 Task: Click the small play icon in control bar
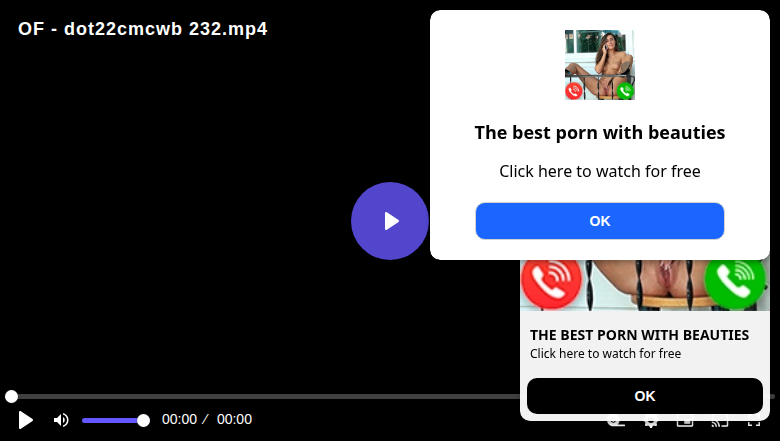point(25,420)
